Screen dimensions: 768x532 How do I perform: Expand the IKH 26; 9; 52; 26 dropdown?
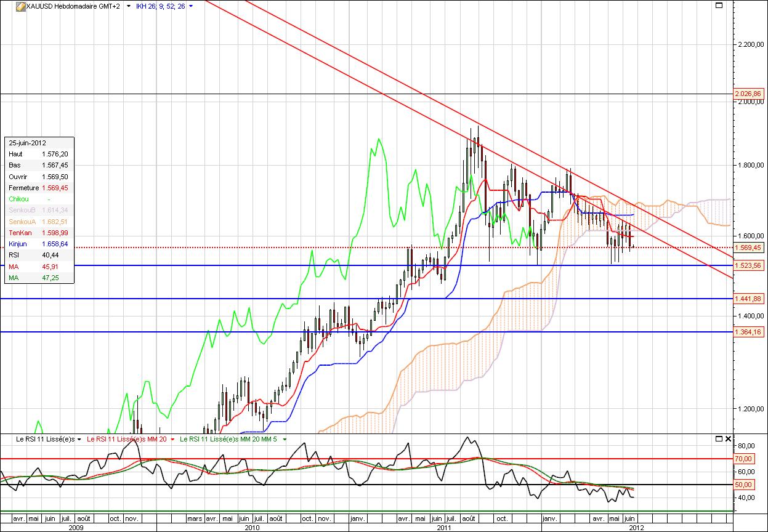tap(191, 6)
